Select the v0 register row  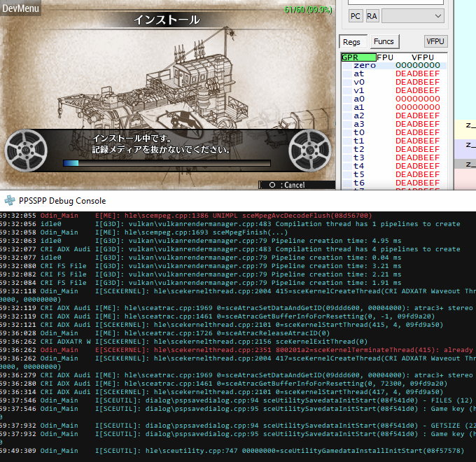394,83
